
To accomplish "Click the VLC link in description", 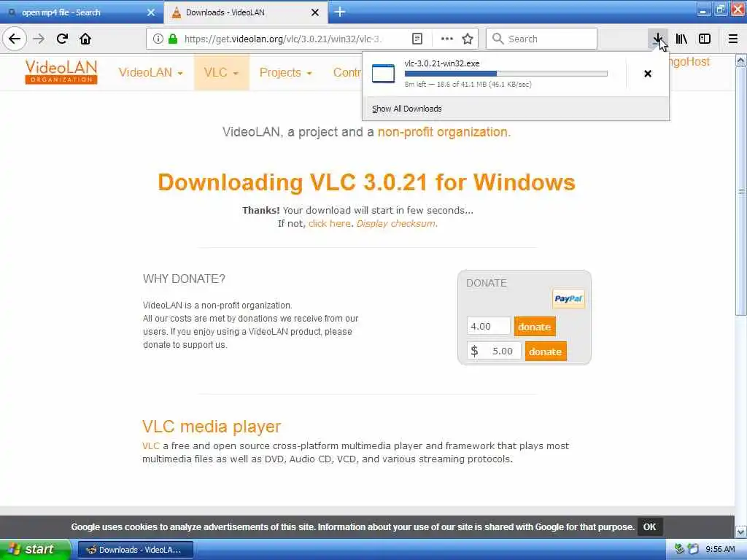I will 150,446.
